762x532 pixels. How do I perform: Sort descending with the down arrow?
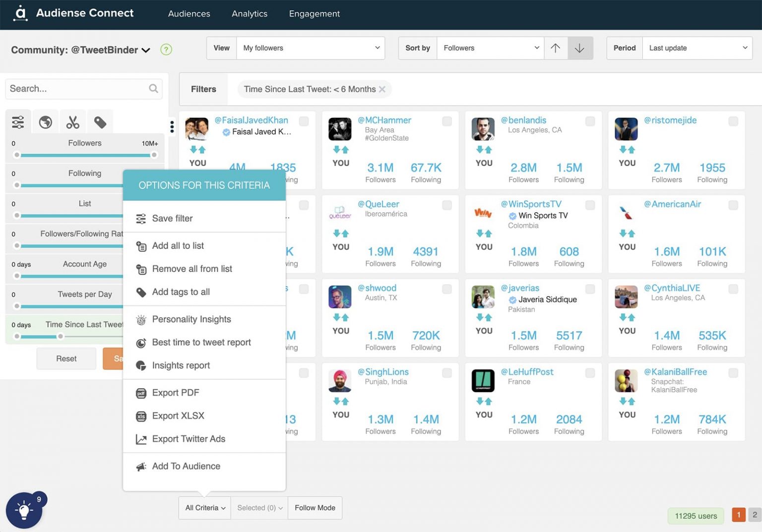[580, 48]
